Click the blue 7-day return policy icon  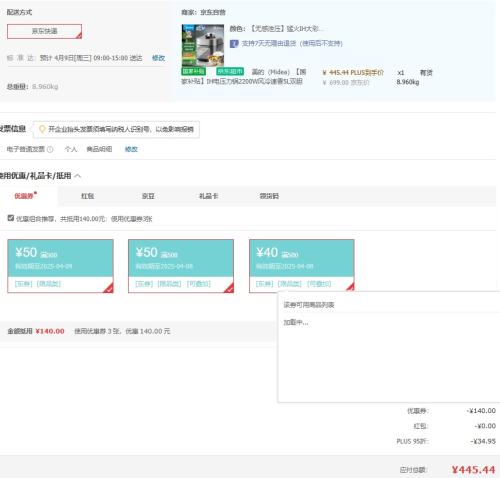coord(234,44)
